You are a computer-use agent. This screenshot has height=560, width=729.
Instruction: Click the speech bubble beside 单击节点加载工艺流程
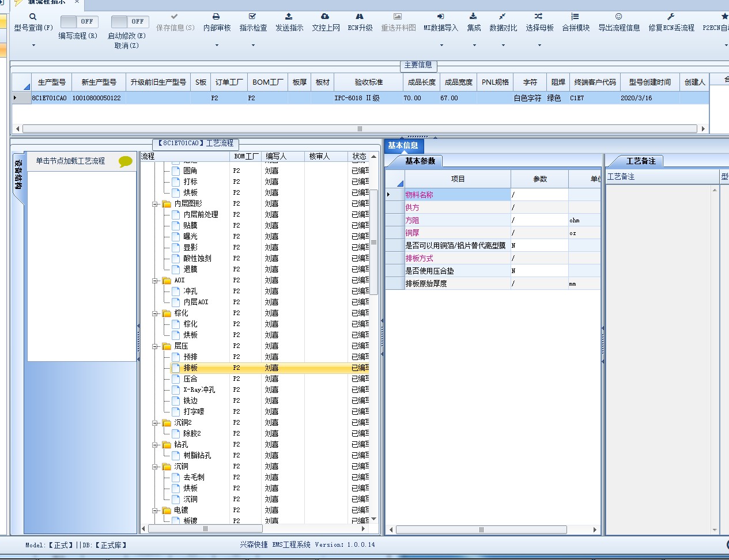(125, 161)
